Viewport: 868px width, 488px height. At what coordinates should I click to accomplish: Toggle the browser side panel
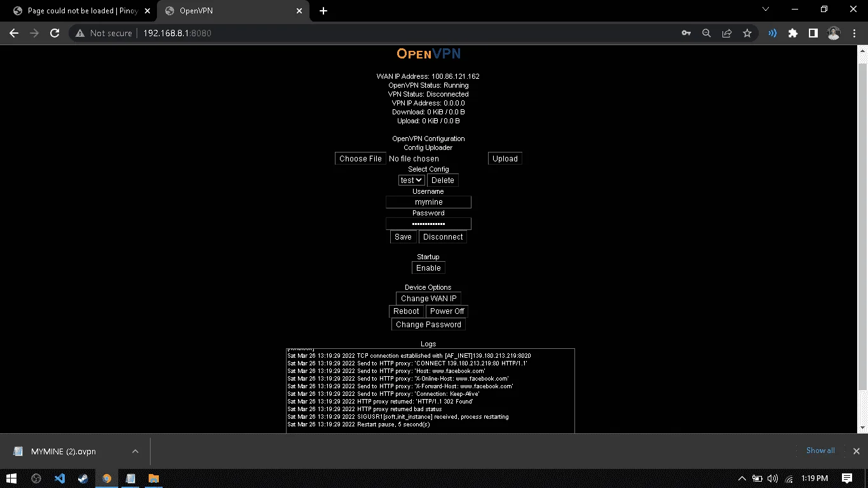(x=813, y=33)
